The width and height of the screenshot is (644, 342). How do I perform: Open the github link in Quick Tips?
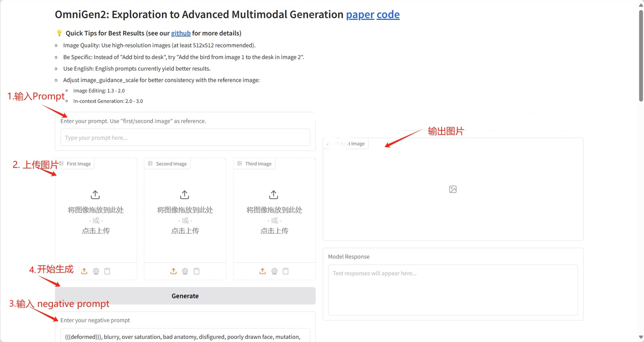pyautogui.click(x=181, y=33)
